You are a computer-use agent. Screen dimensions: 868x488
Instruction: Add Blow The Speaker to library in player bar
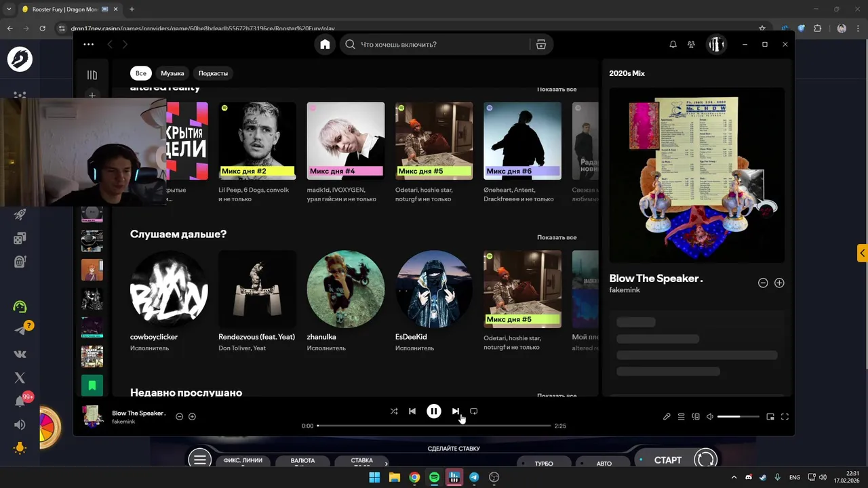192,416
